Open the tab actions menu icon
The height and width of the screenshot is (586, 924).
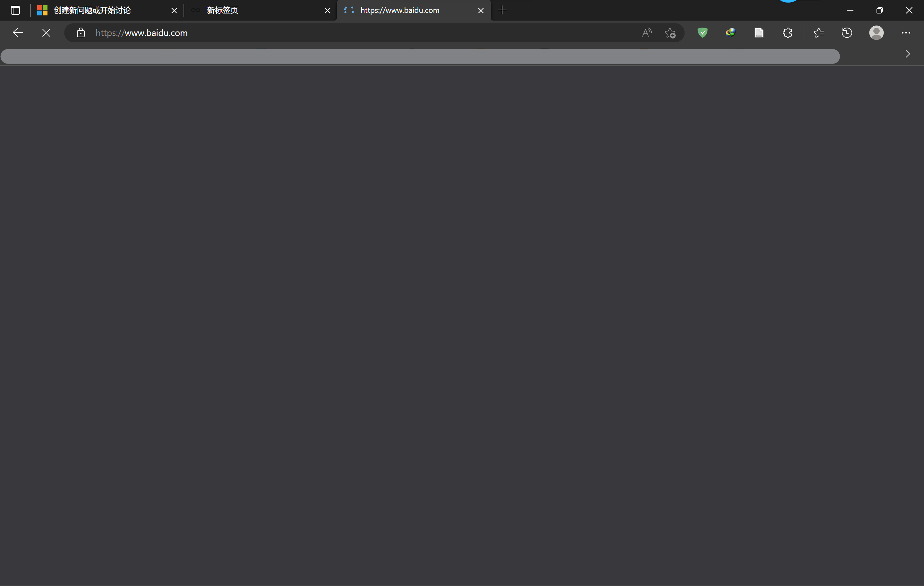(x=15, y=10)
